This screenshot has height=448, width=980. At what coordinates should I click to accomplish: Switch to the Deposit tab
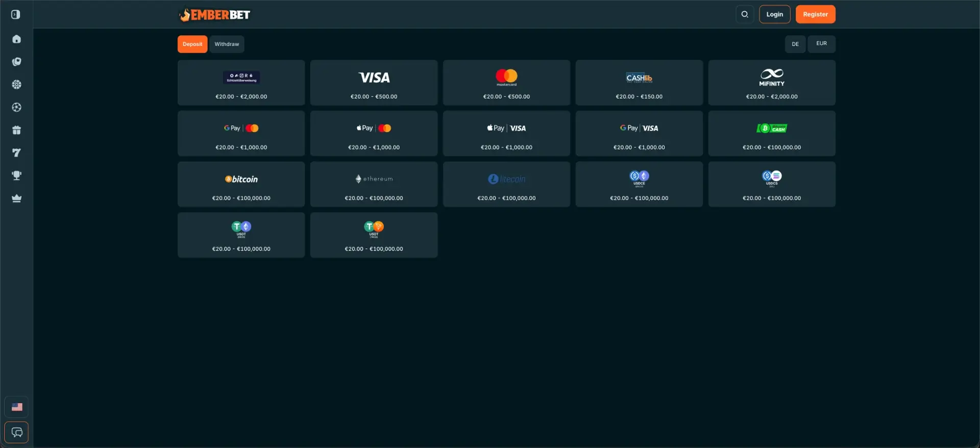[192, 44]
